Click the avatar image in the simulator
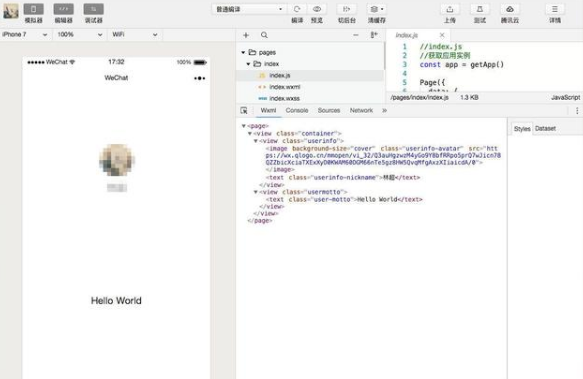Viewport: 583px width, 379px height. 117,160
